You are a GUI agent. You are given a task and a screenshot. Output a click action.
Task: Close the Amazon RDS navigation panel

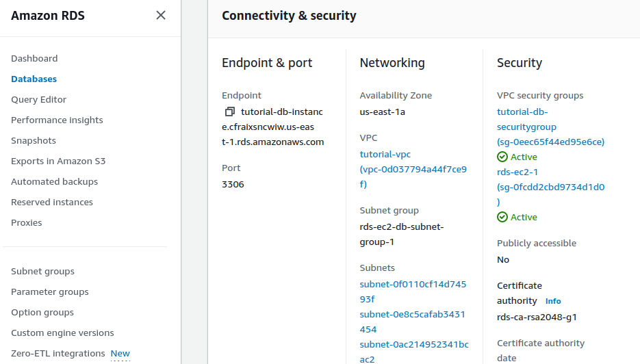pos(161,15)
